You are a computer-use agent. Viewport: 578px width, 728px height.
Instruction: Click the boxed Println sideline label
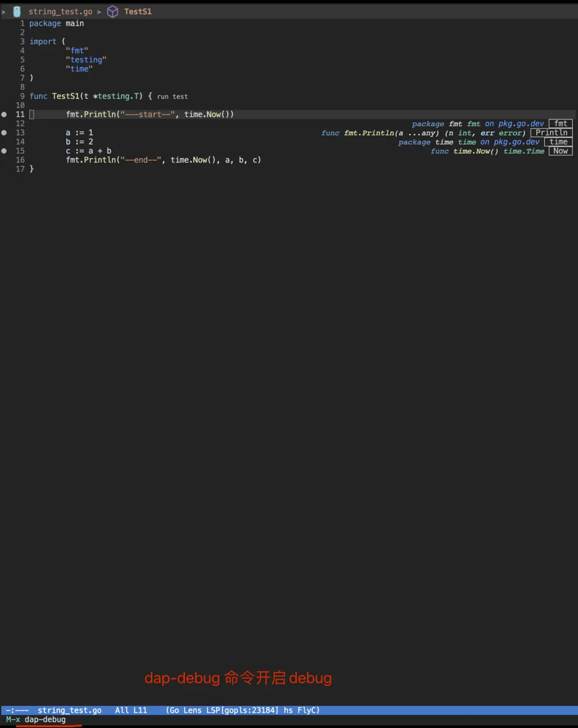(x=551, y=133)
